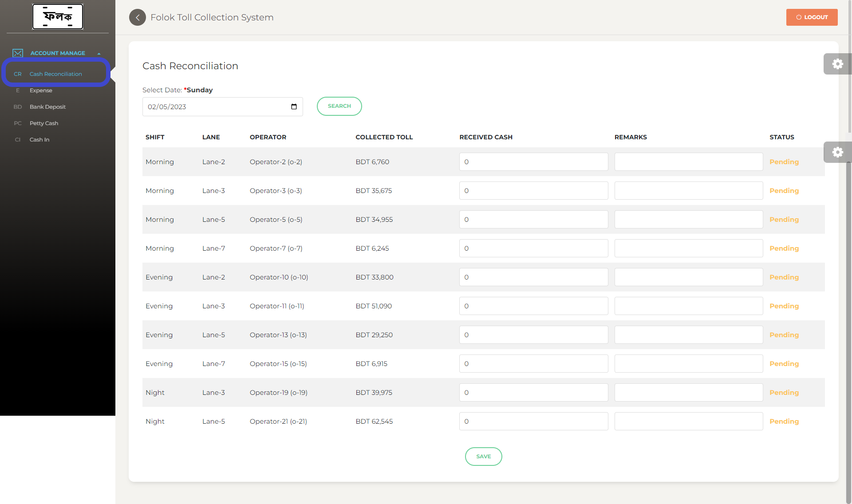This screenshot has width=852, height=504.
Task: Edit received cash for Operator-2 row
Action: [x=533, y=162]
